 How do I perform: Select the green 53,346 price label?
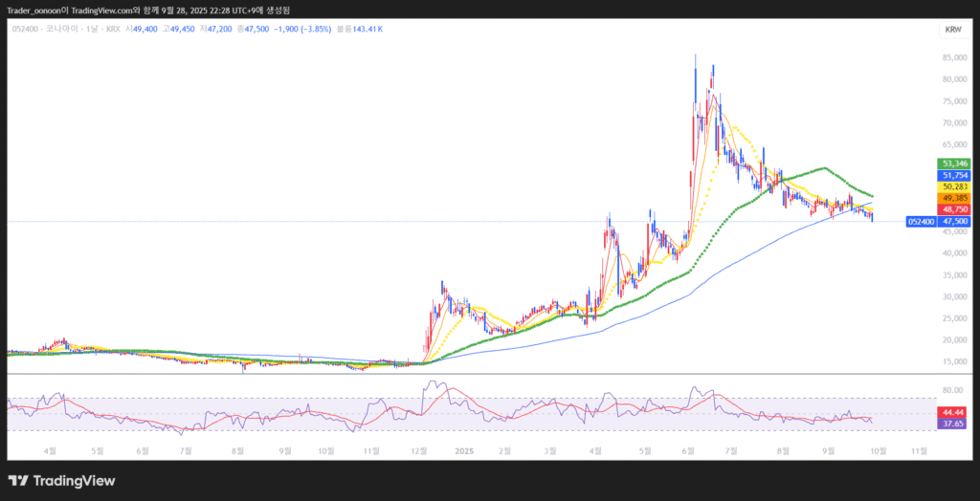click(955, 163)
